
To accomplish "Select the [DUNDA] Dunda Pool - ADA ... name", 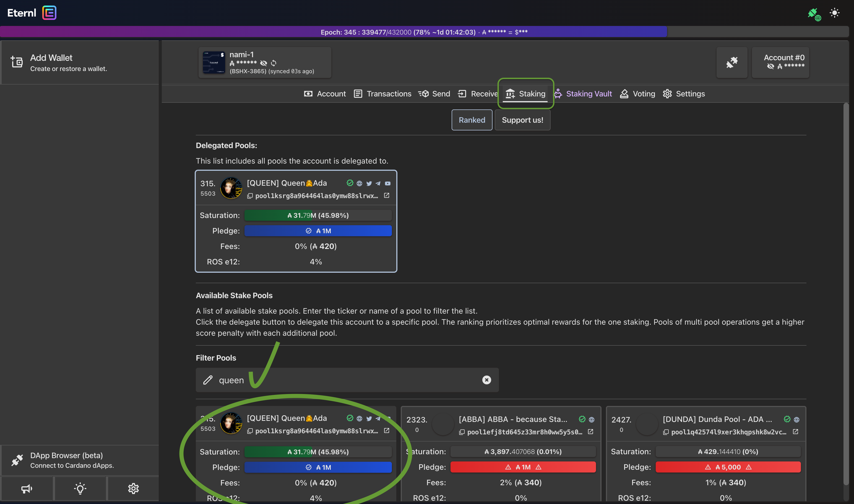I will tap(717, 419).
